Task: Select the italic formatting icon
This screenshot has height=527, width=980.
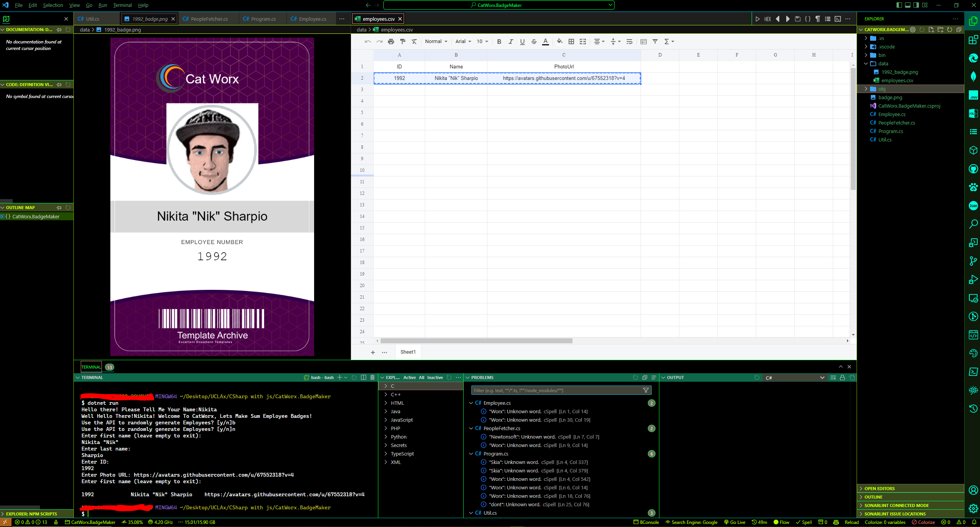Action: pyautogui.click(x=510, y=42)
